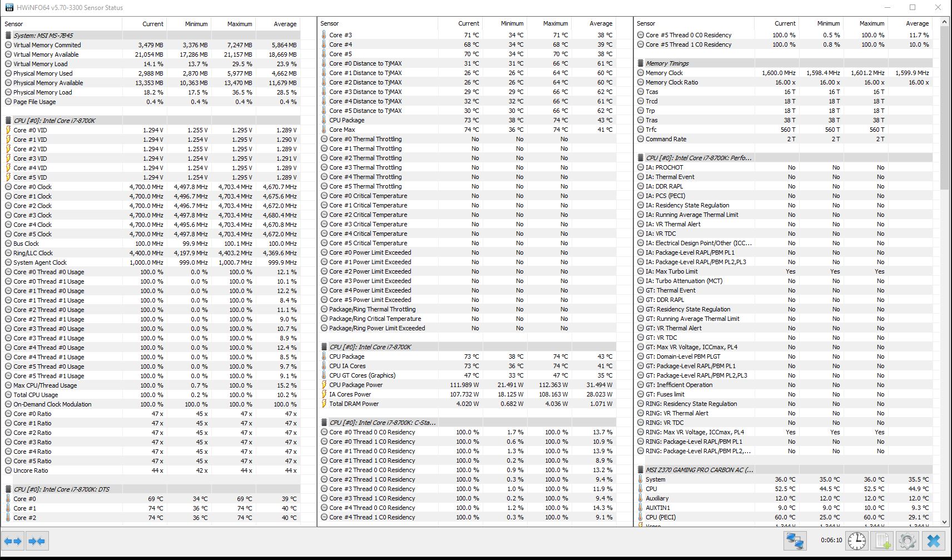Select the IA: PROCHOT row
The width and height of the screenshot is (952, 560).
(784, 167)
